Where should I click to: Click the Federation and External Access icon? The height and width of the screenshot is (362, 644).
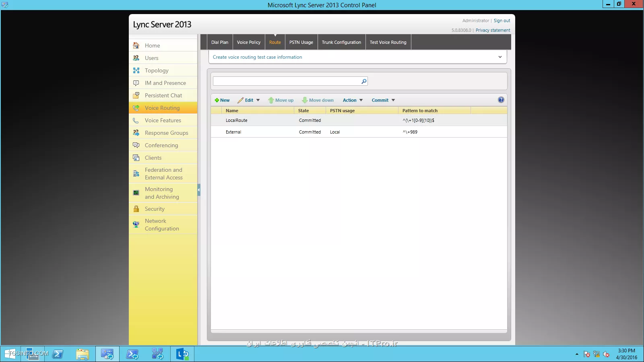click(x=136, y=174)
